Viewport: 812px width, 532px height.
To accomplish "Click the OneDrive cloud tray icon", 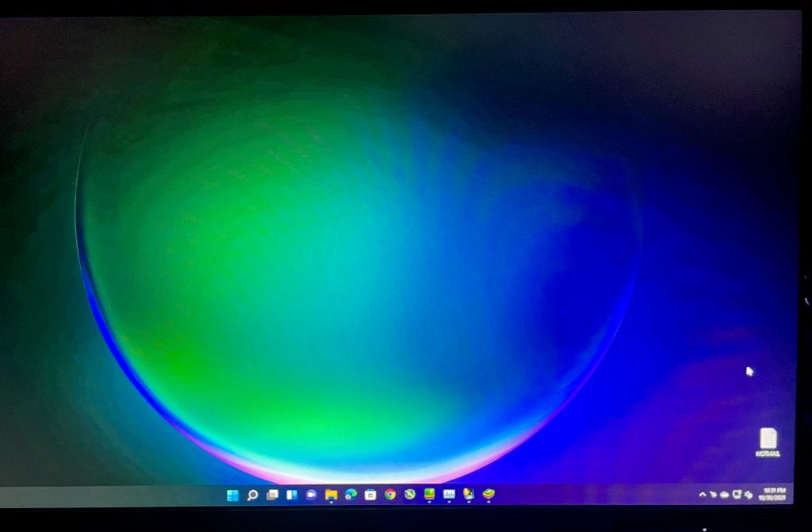I will 724,495.
